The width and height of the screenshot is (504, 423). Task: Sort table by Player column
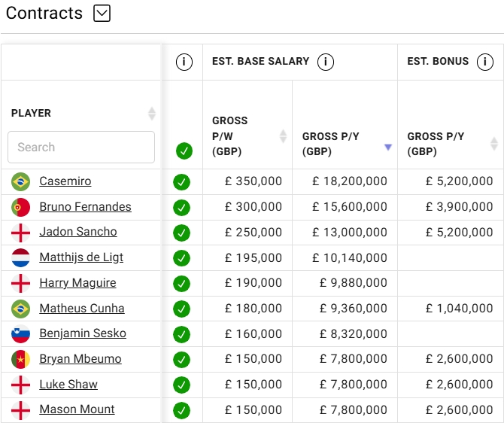152,114
